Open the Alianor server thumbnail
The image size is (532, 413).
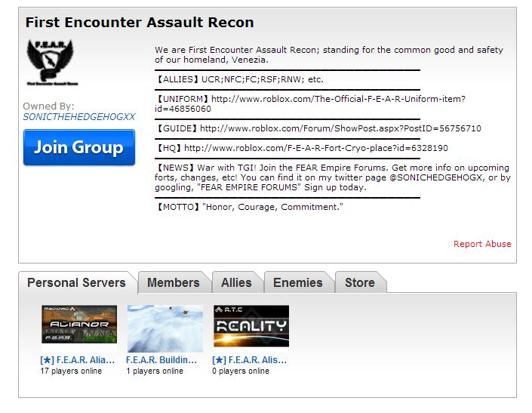pos(78,325)
